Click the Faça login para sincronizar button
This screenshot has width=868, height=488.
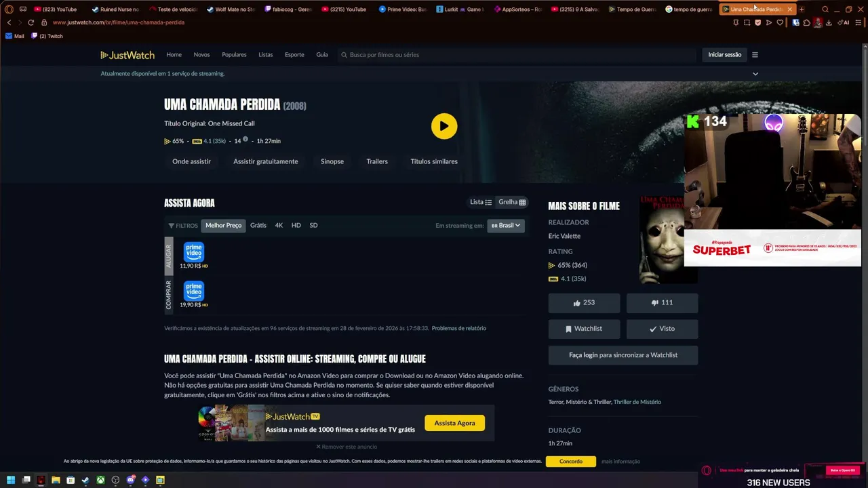click(623, 355)
